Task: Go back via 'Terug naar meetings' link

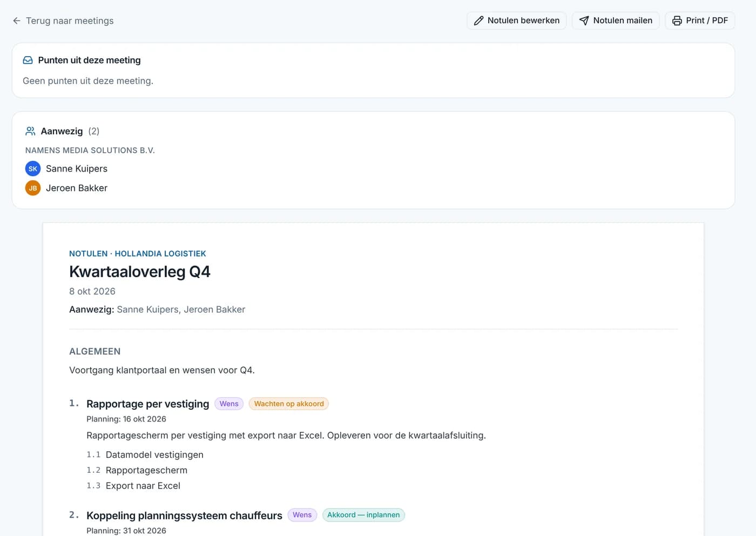Action: click(x=63, y=21)
